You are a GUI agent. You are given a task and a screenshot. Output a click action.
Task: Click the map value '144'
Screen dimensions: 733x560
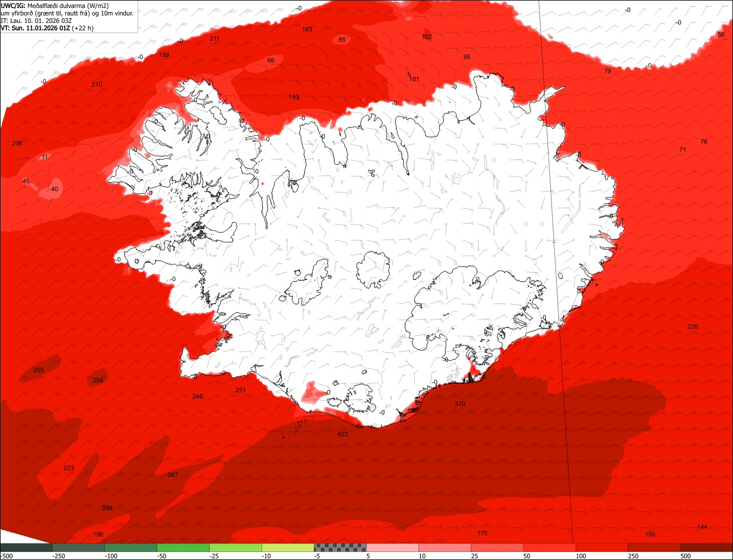point(702,527)
